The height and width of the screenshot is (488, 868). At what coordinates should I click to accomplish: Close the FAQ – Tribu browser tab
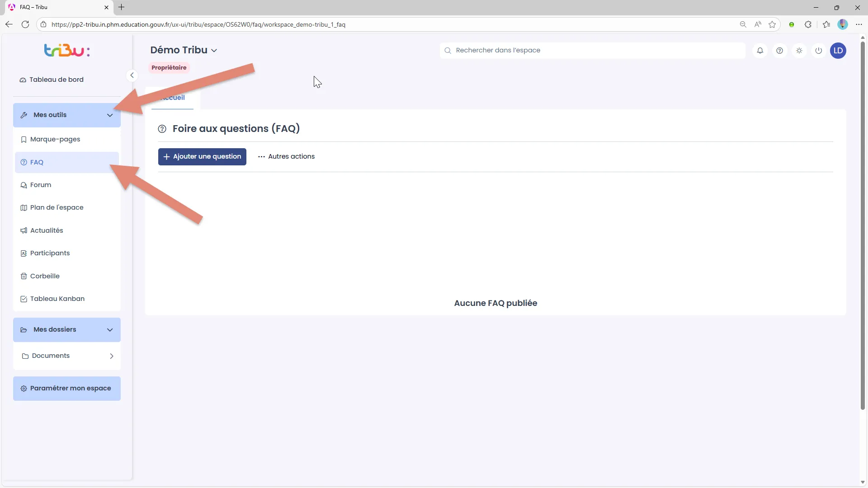click(106, 7)
